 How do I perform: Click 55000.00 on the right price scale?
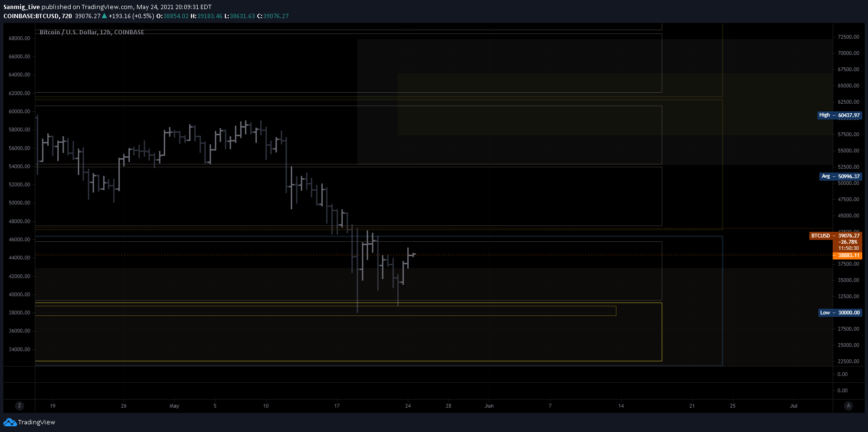point(848,151)
